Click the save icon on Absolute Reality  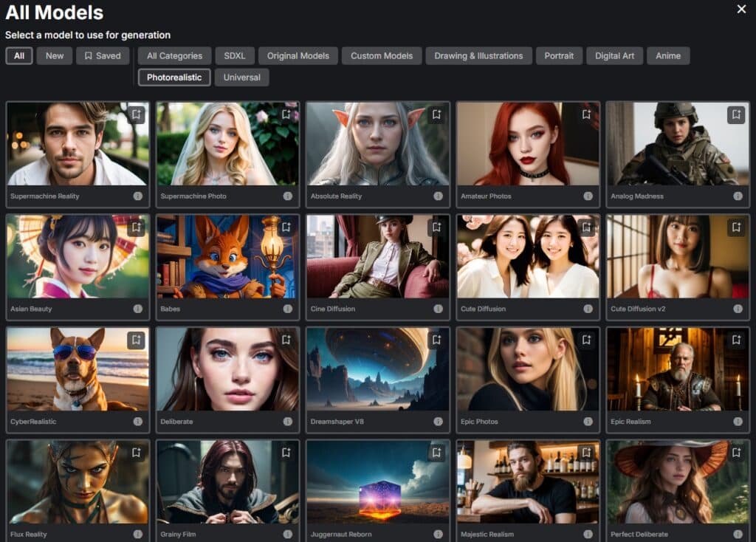coord(436,114)
